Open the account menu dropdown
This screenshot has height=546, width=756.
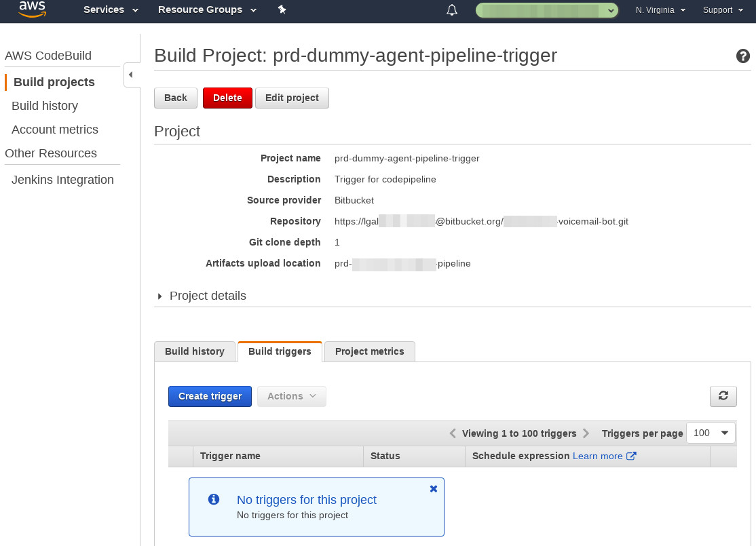pyautogui.click(x=547, y=10)
